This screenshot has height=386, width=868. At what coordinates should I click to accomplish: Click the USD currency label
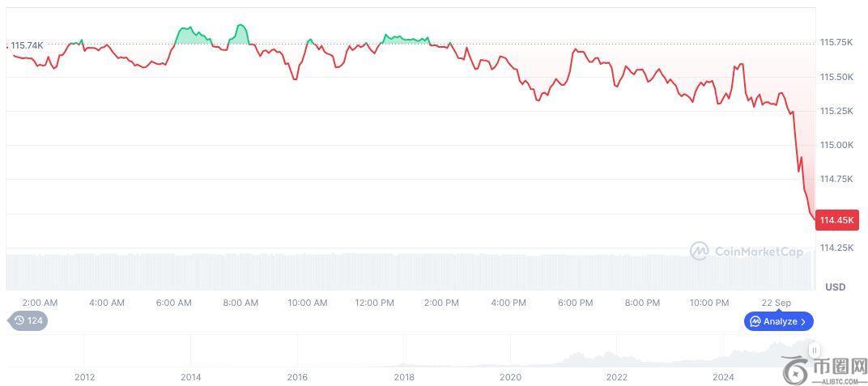835,287
